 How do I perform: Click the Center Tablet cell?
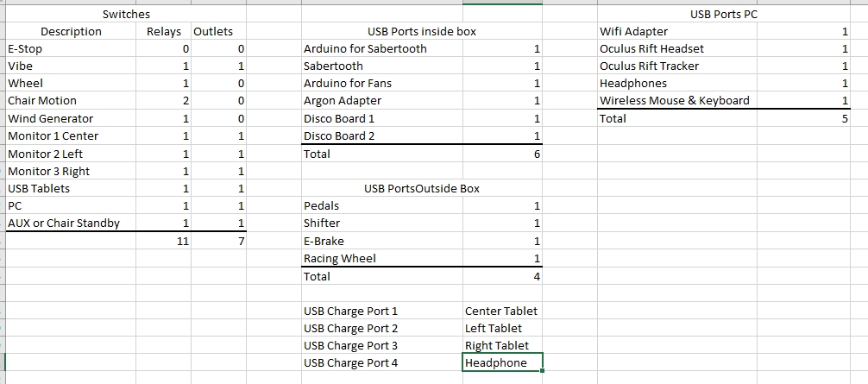tap(501, 312)
